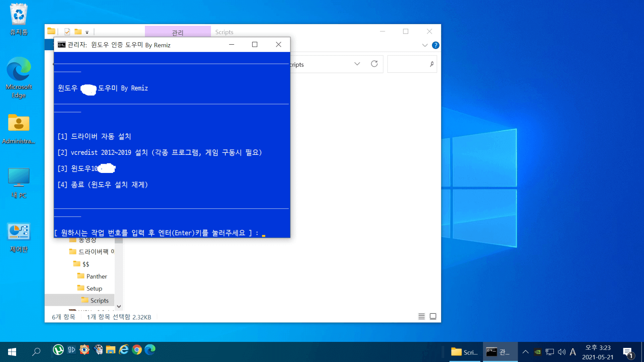This screenshot has width=644, height=362.
Task: Open the NVIDIA tray icon
Action: [538, 352]
